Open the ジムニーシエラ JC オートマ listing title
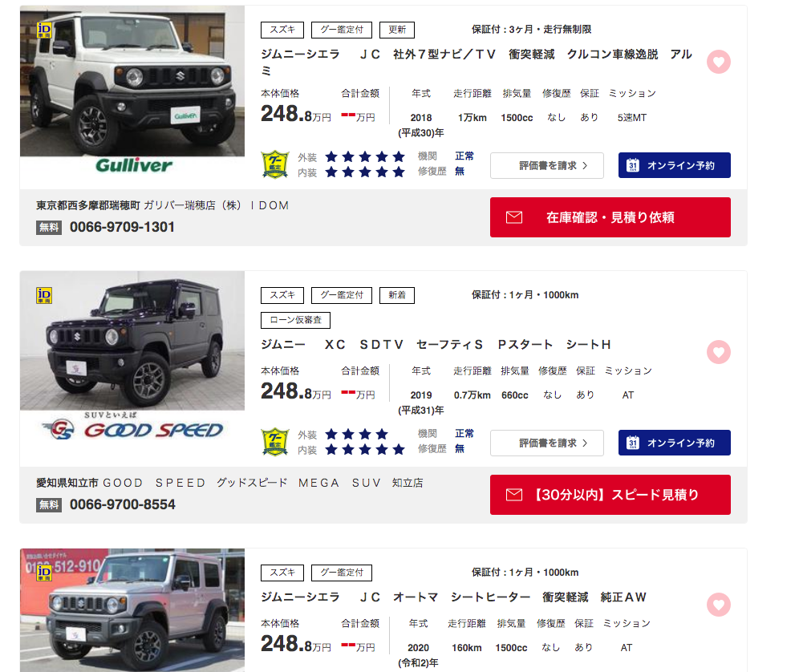799x672 pixels. 453,597
